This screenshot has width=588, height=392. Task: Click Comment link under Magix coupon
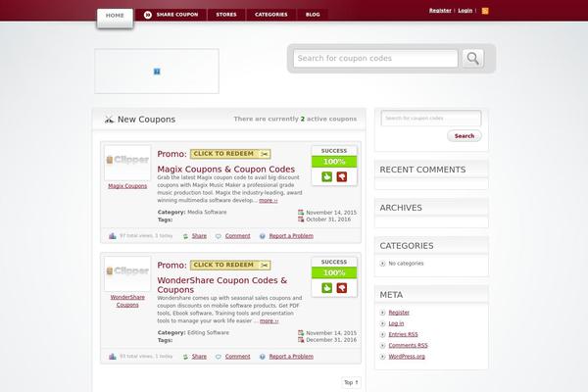pos(238,236)
